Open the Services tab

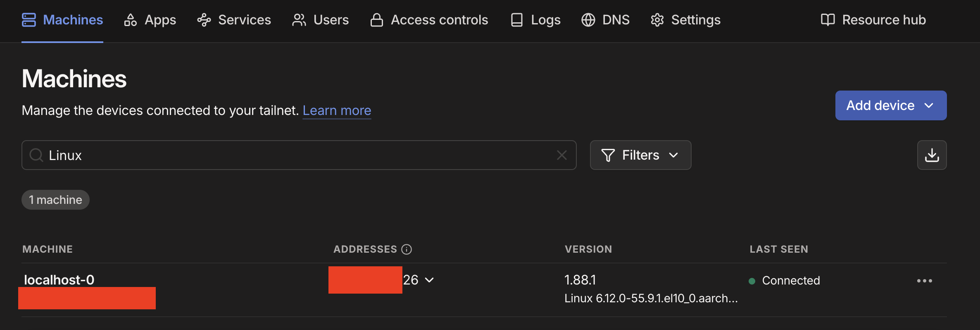pos(234,20)
